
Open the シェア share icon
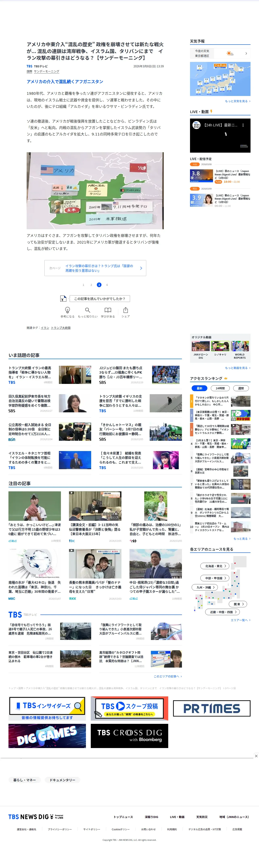coord(125,310)
